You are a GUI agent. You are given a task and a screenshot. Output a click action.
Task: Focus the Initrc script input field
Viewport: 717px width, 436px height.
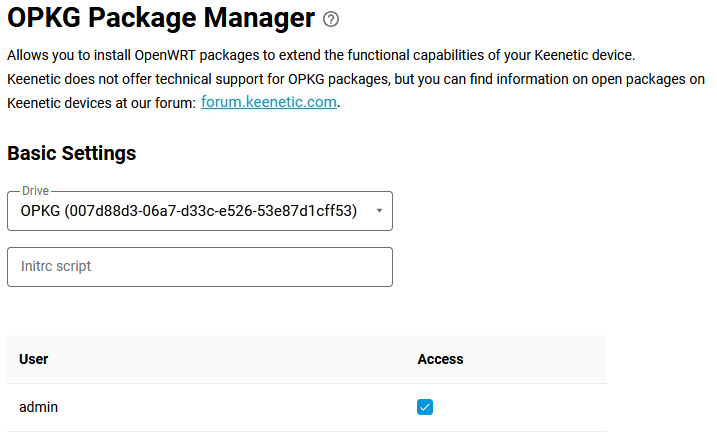point(200,267)
